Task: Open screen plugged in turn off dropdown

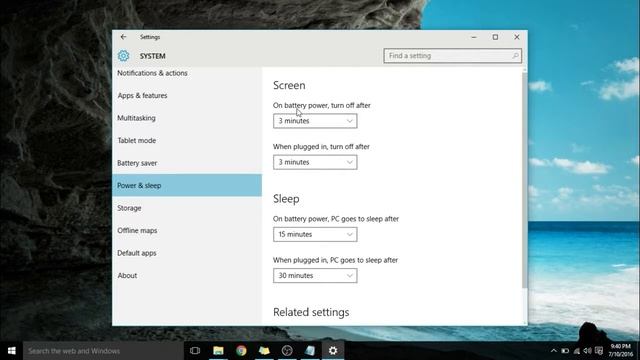Action: 315,162
